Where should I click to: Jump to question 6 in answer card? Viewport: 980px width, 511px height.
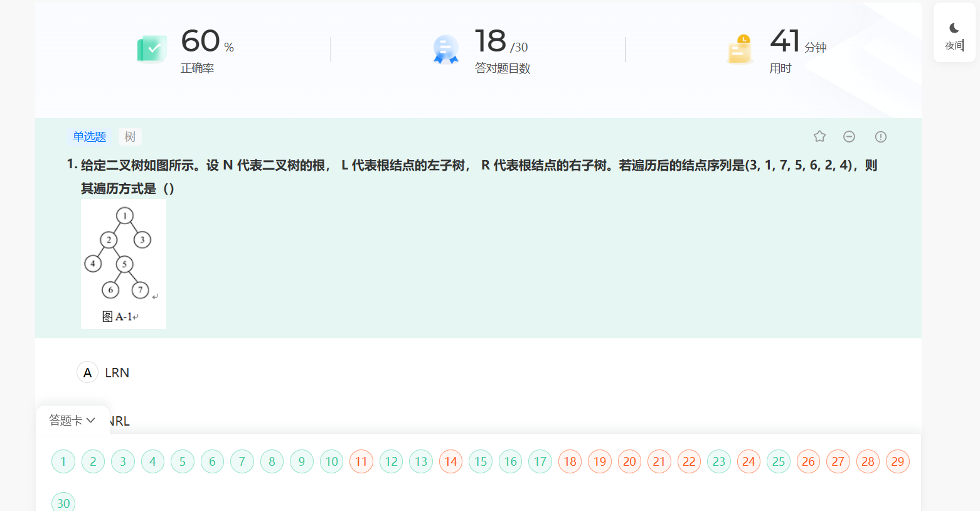tap(212, 461)
